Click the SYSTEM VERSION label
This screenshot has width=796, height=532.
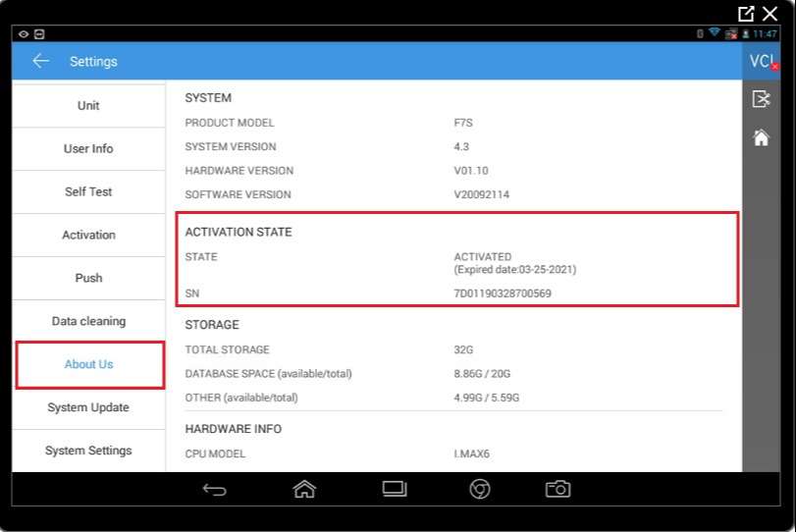pos(231,146)
